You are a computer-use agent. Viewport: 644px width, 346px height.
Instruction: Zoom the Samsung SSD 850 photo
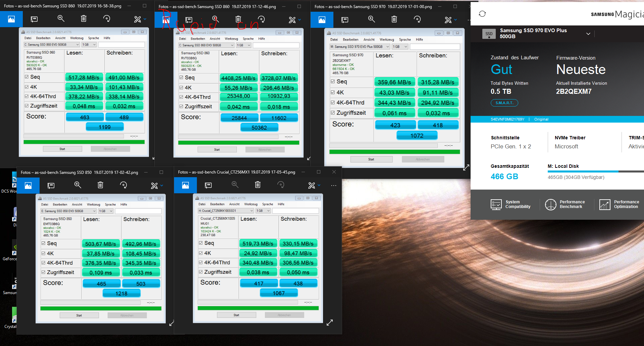[x=77, y=185]
